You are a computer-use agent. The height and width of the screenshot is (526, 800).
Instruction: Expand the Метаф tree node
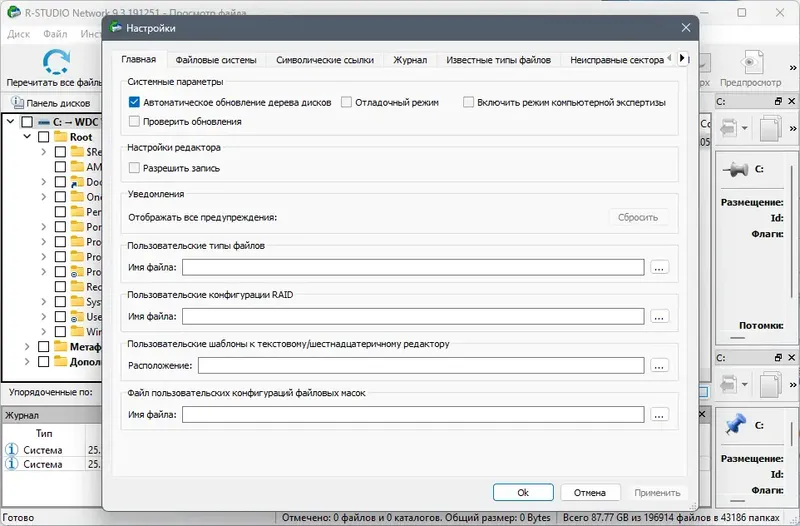27,346
